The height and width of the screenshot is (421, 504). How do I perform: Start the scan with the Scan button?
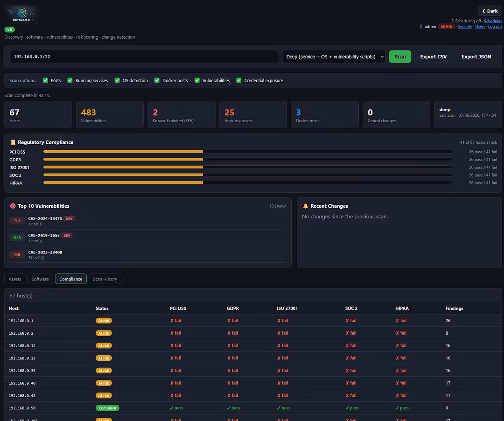[x=400, y=56]
